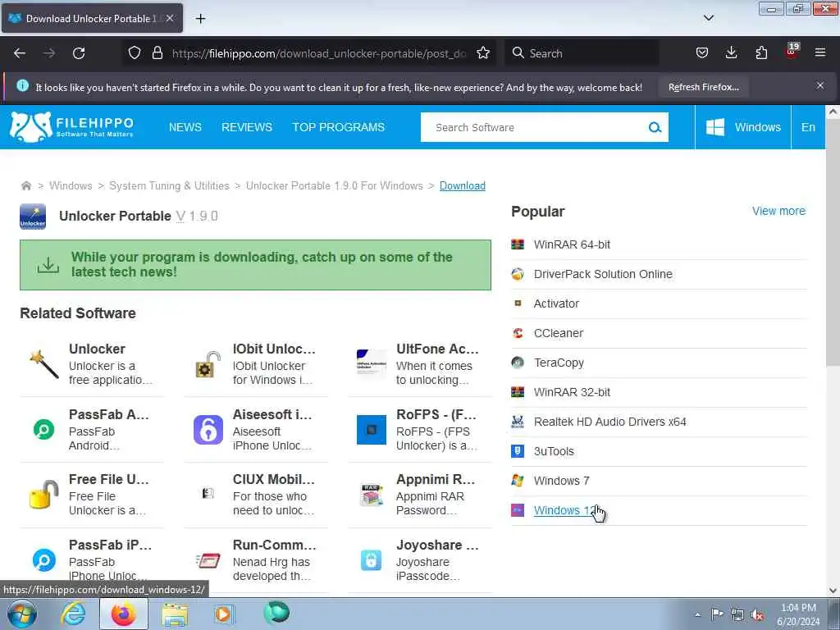The image size is (840, 630).
Task: Open the tracking protection shield icon
Action: click(x=135, y=53)
